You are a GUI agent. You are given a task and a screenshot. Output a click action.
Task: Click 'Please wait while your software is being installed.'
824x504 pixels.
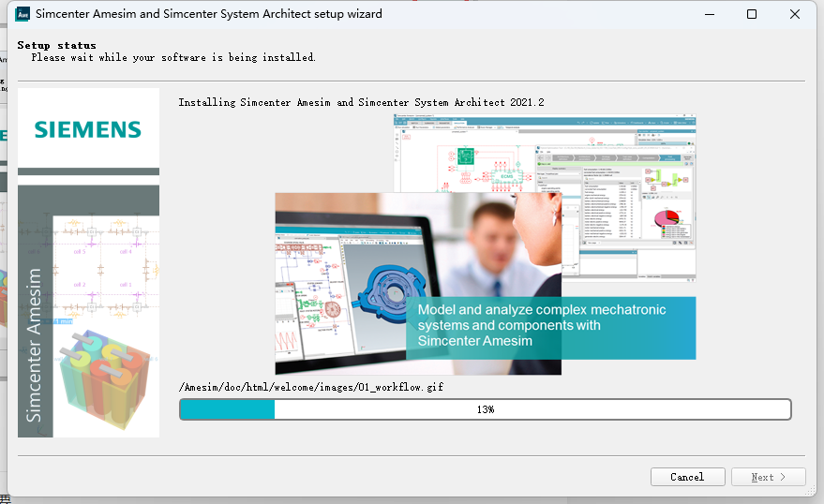173,57
